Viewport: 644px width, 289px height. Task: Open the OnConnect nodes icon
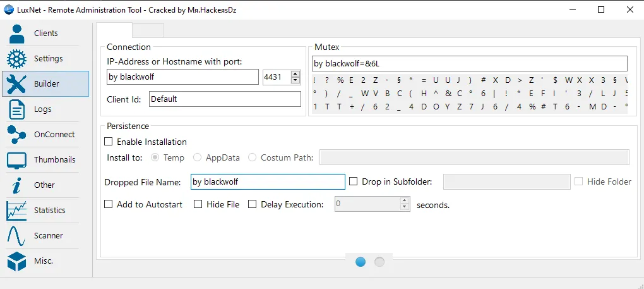17,135
